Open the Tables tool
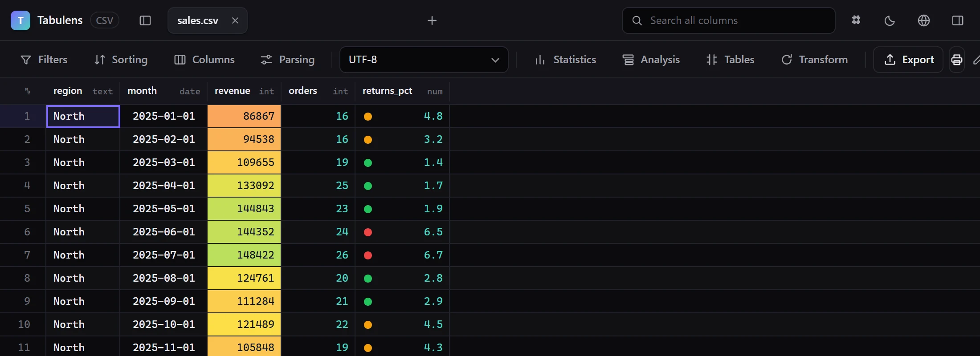This screenshot has height=356, width=980. (x=731, y=60)
